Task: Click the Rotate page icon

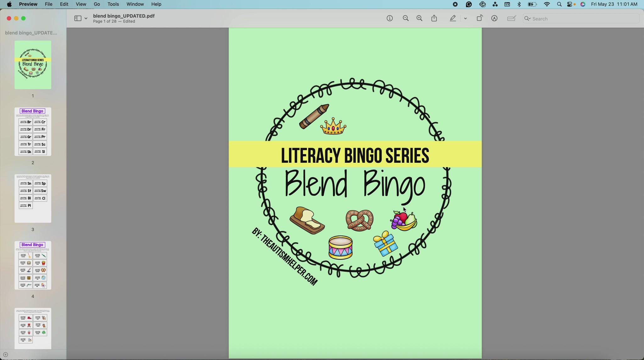Action: click(x=480, y=19)
